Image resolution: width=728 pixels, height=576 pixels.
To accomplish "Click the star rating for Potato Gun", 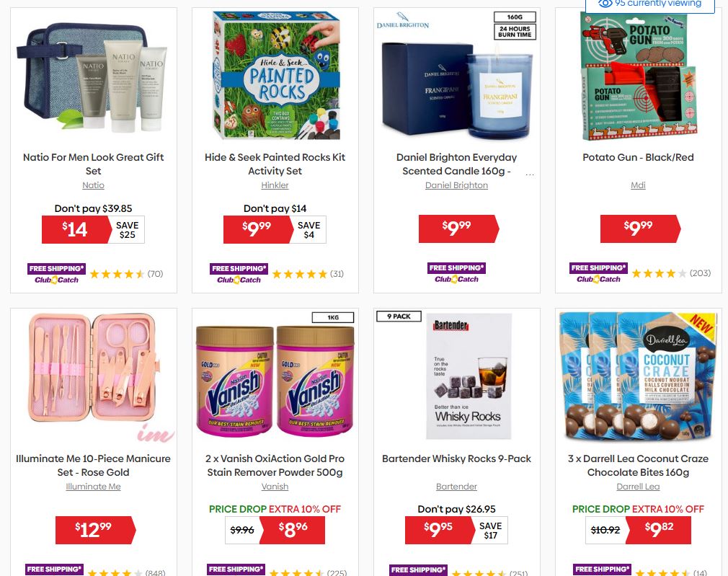I will pyautogui.click(x=660, y=273).
